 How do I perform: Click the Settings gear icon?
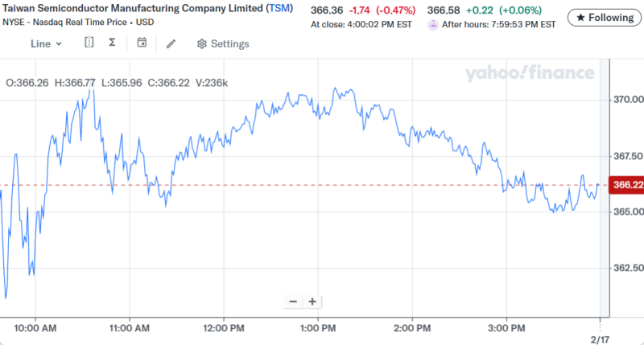202,43
